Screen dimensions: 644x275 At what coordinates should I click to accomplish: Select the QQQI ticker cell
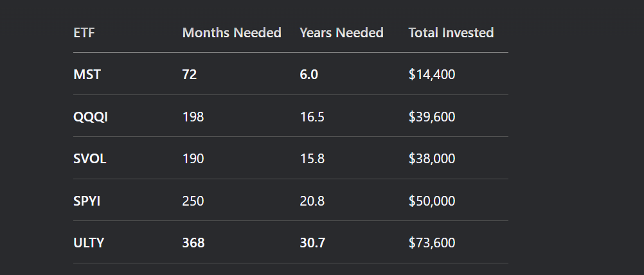(91, 117)
